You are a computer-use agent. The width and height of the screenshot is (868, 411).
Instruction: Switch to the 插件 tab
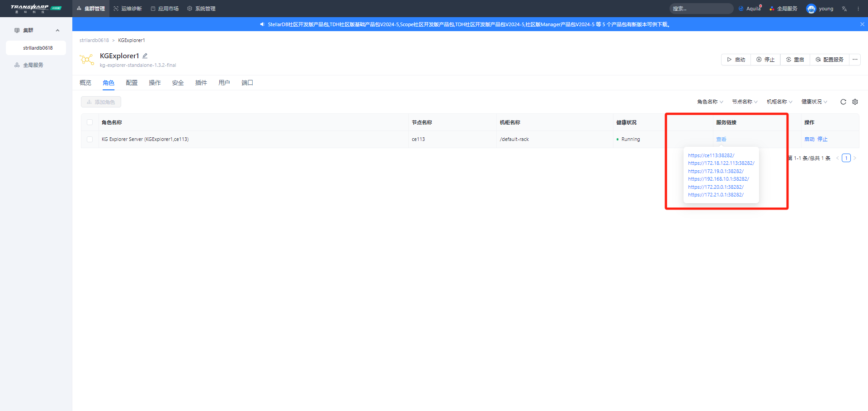point(201,83)
